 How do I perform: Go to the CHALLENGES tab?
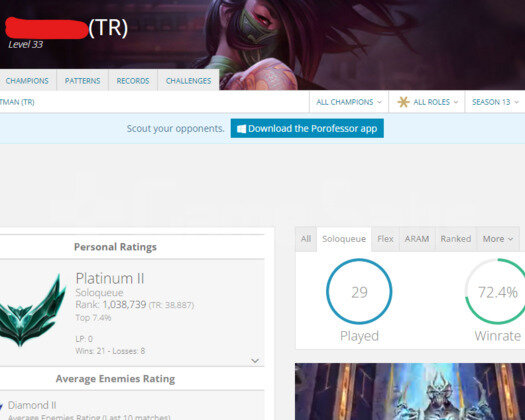tap(189, 81)
